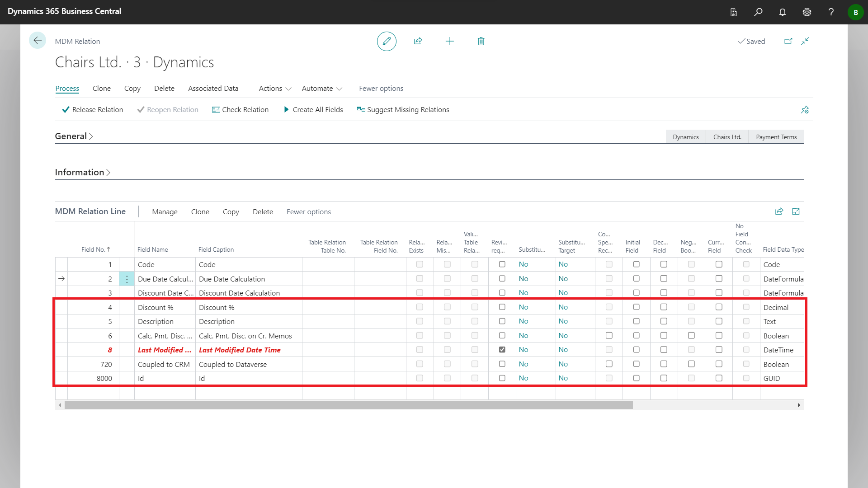Screen dimensions: 868x488
Task: Create a new record with plus icon
Action: coord(449,41)
